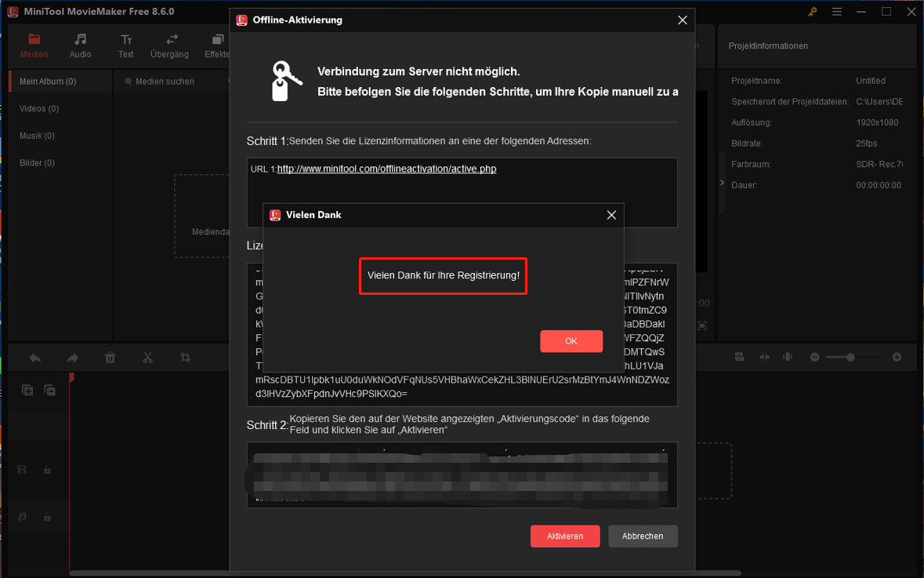Click the yellow key registration icon

(x=813, y=12)
